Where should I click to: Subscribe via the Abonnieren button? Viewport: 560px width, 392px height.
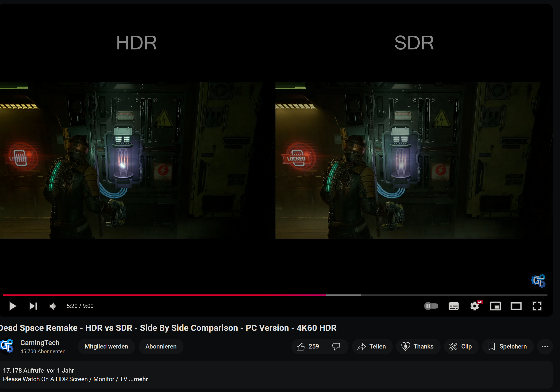coord(161,347)
